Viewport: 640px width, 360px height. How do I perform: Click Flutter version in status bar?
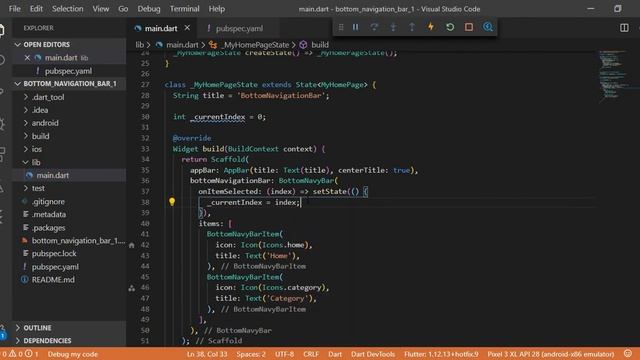441,354
